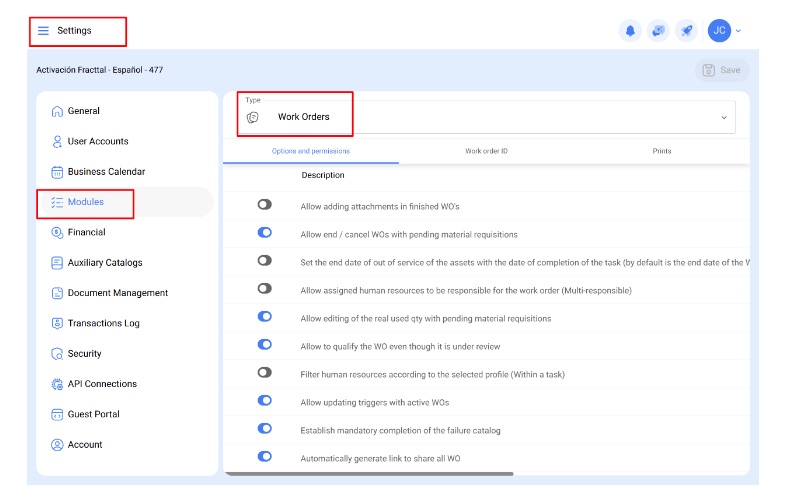Click the General home icon in sidebar
The height and width of the screenshot is (497, 786).
click(x=57, y=111)
